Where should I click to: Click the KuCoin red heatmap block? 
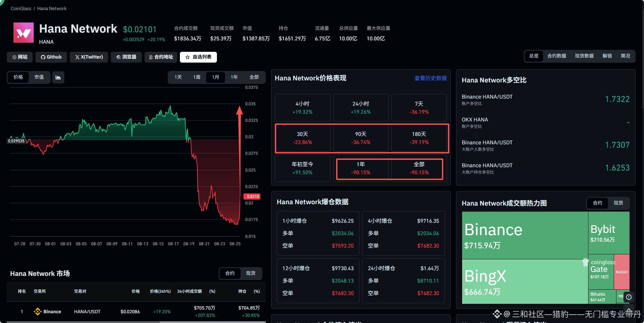622,272
